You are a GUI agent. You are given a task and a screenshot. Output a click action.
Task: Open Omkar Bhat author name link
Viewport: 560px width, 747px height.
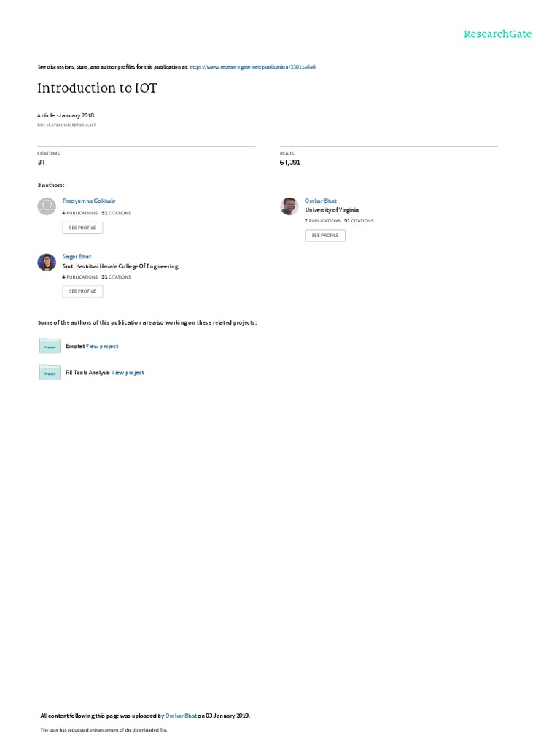click(x=321, y=201)
